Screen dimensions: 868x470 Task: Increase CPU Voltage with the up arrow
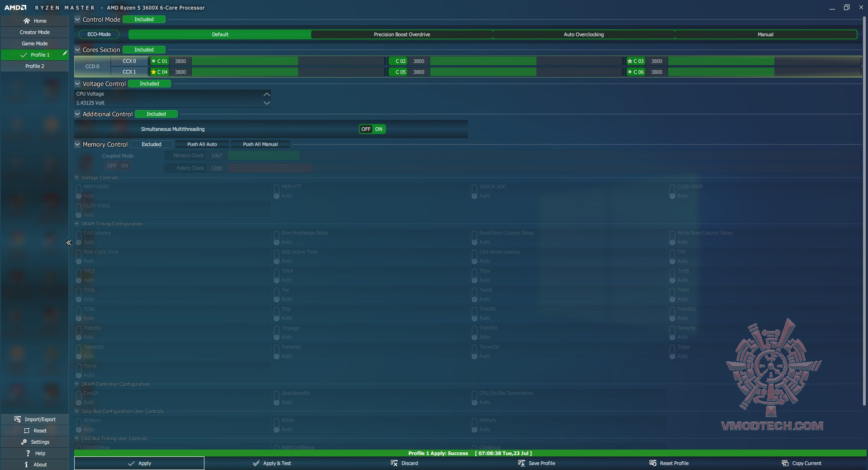(x=267, y=94)
